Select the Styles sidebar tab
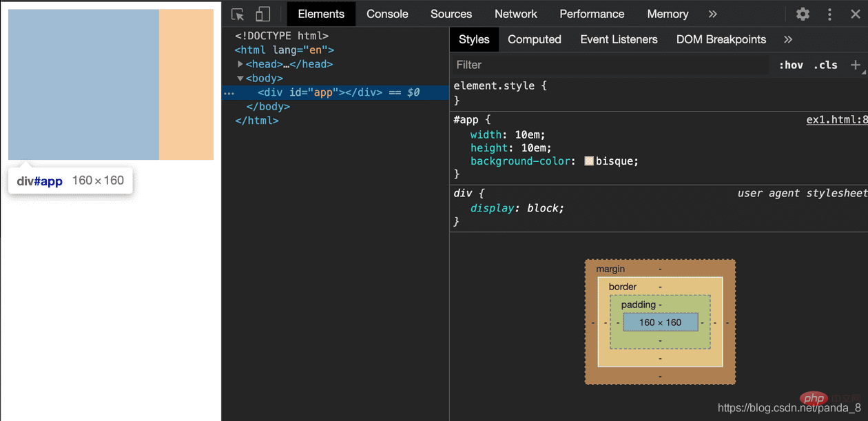 (x=474, y=39)
